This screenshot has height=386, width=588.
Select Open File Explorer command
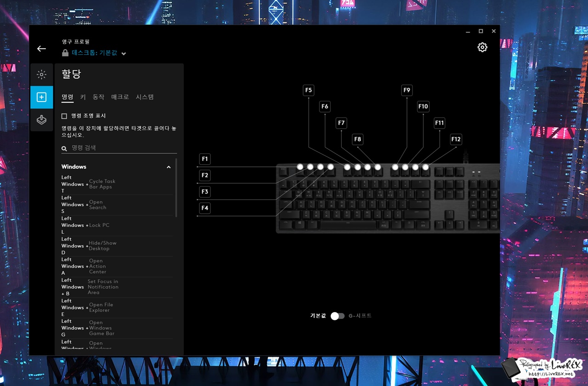coord(117,307)
